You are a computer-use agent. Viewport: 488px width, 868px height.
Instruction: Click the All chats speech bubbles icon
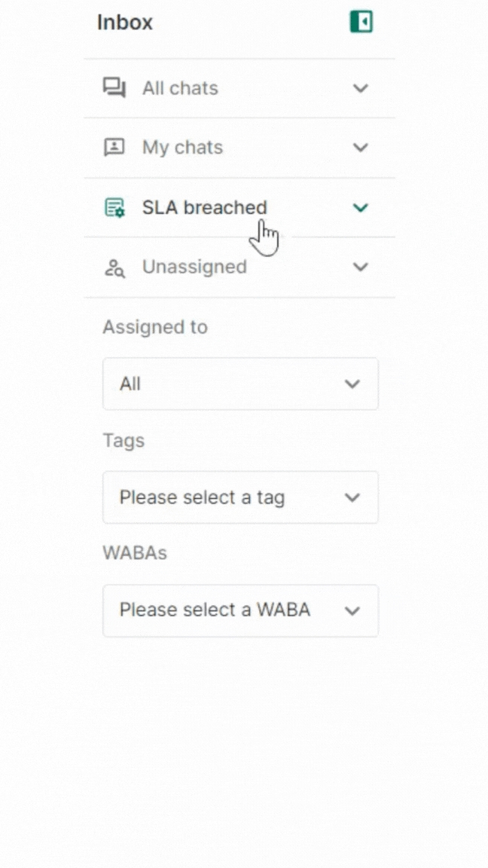click(114, 88)
